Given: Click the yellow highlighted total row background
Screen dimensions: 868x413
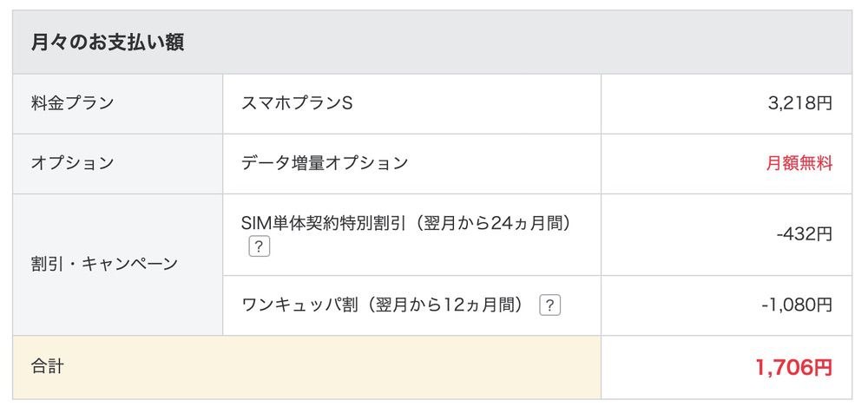Looking at the screenshot, I should click(347, 367).
